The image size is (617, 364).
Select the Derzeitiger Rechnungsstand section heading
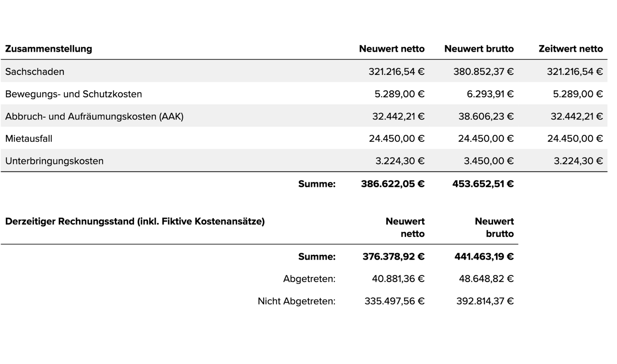tap(135, 221)
